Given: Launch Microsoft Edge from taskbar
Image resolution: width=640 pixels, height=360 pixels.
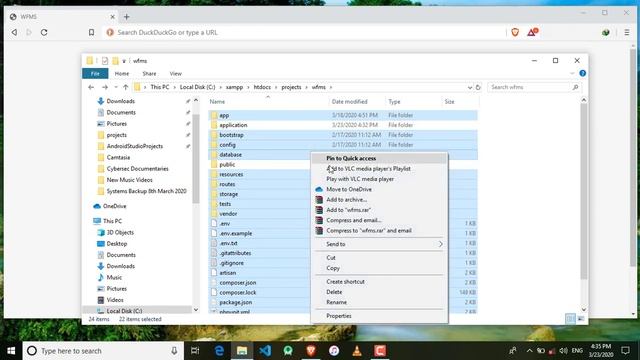Looking at the screenshot, I should pos(219,351).
